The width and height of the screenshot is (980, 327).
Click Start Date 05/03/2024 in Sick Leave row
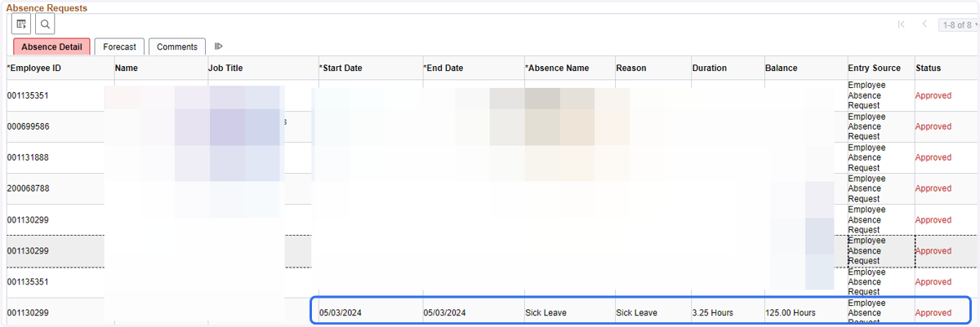coord(341,312)
